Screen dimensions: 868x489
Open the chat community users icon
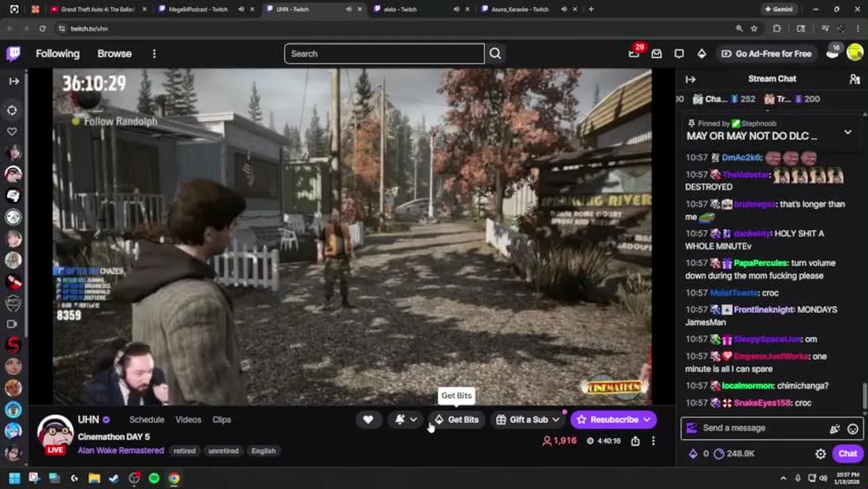click(854, 79)
